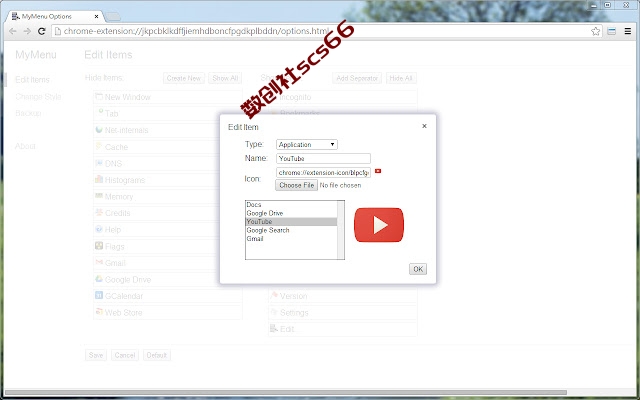Screen dimensions: 640x400
Task: Click the Name field containing YouTube
Action: coord(323,158)
